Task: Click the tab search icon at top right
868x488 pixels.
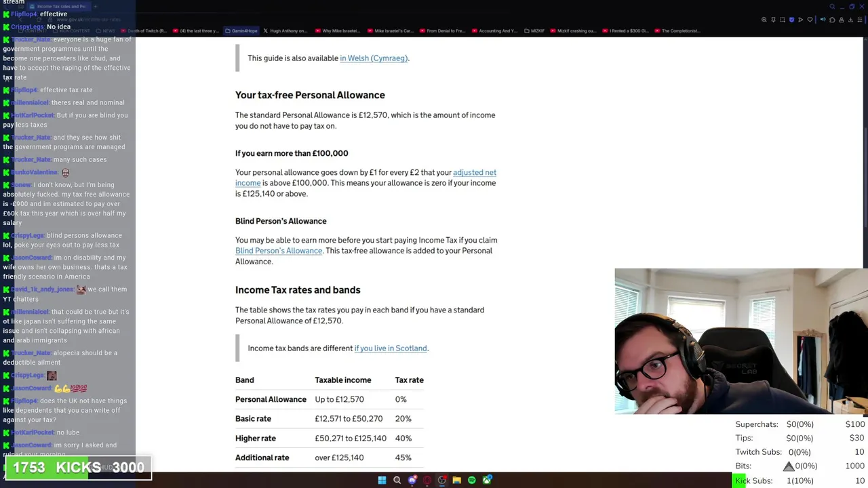Action: coord(832,7)
